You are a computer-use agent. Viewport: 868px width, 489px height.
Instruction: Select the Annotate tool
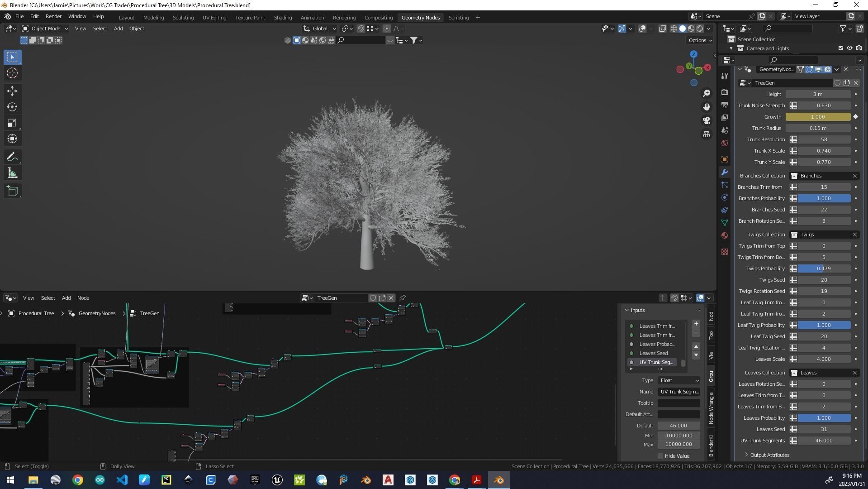point(12,157)
